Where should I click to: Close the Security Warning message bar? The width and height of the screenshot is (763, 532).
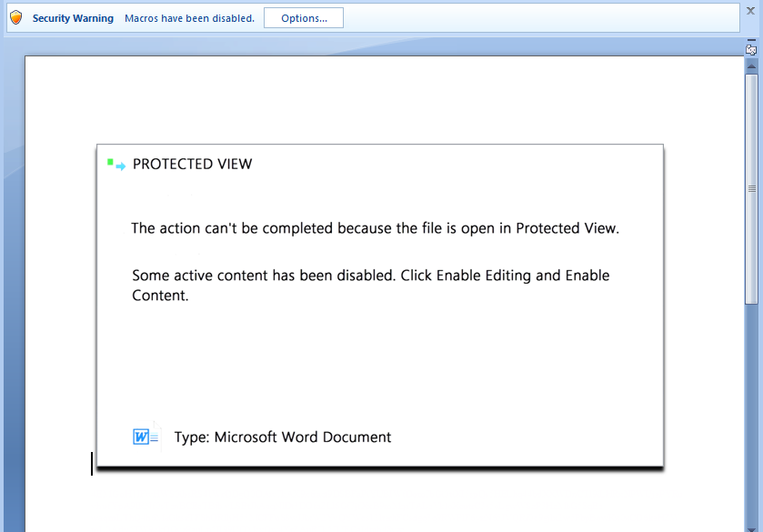pos(751,11)
